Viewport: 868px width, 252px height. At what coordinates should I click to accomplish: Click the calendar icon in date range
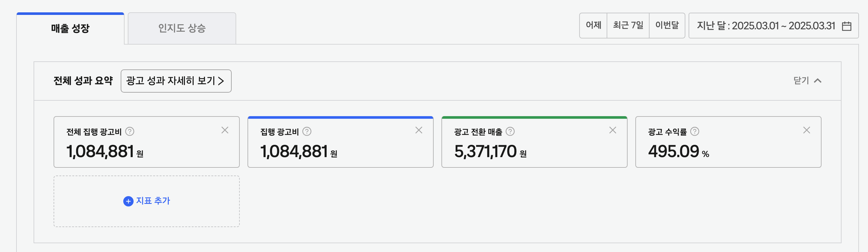point(846,26)
